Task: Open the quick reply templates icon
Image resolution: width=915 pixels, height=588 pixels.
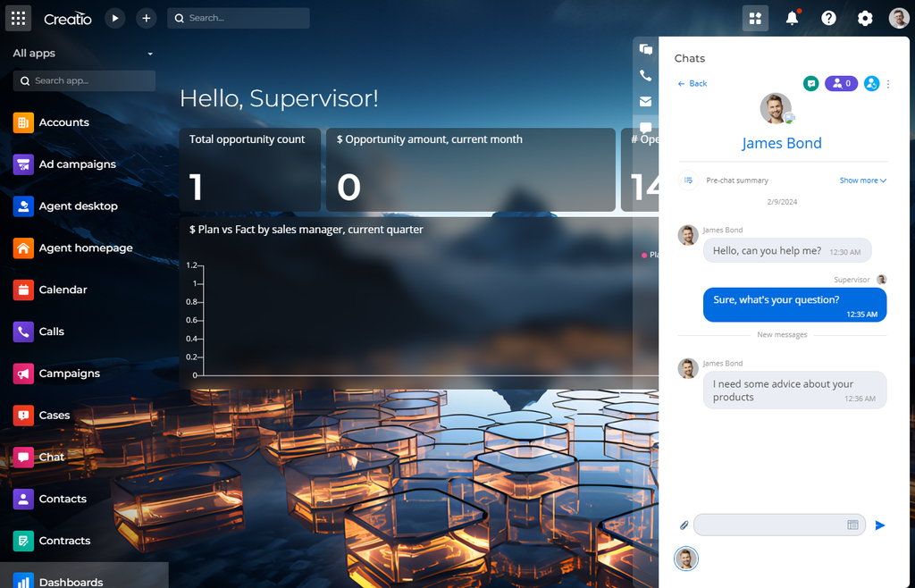Action: tap(852, 525)
